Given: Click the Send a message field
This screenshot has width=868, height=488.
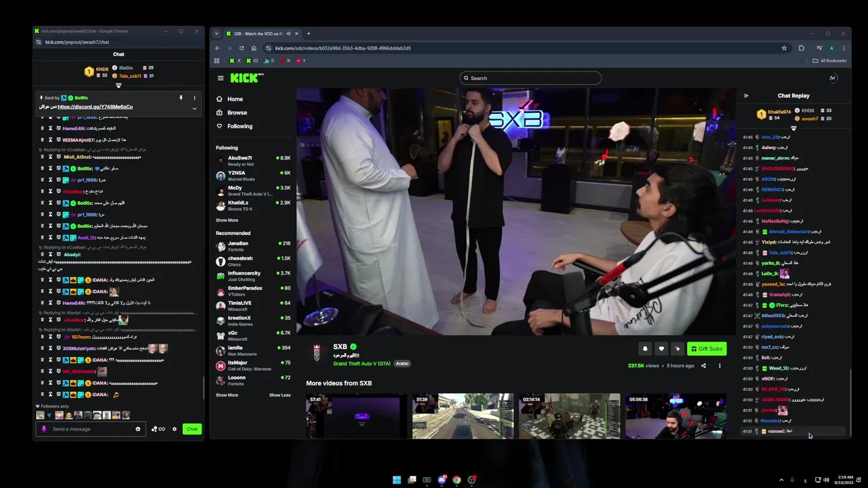Looking at the screenshot, I should click(x=90, y=429).
